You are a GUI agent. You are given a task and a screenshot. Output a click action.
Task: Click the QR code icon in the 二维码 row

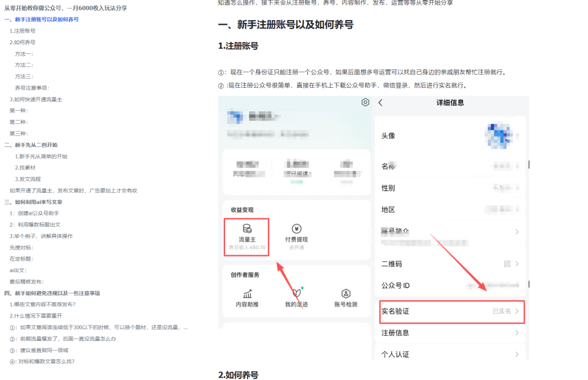[507, 264]
